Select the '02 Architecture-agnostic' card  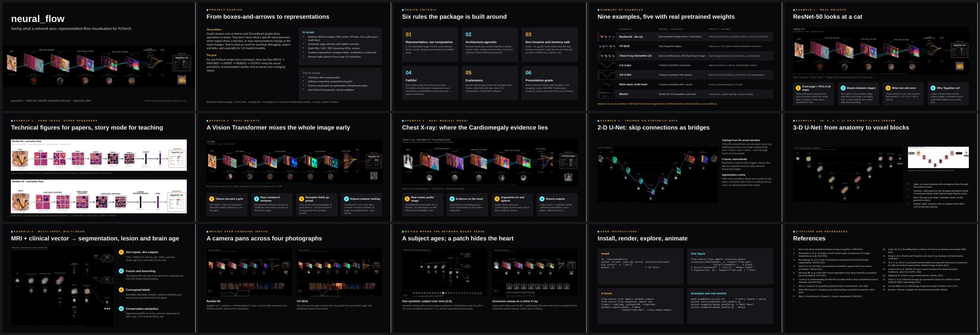coord(490,45)
